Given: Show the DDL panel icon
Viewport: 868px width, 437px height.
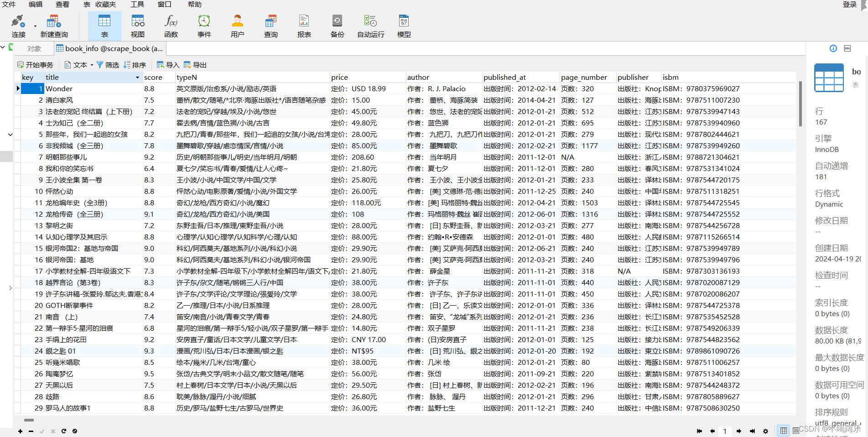Looking at the screenshot, I should click(x=847, y=48).
